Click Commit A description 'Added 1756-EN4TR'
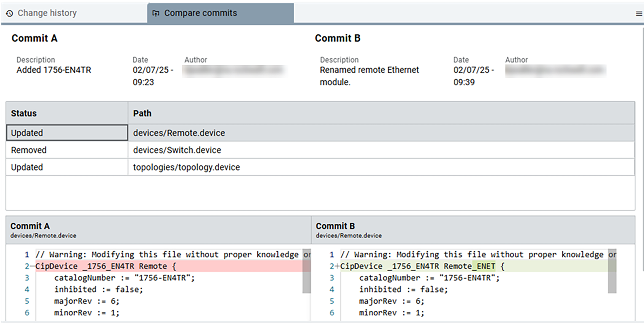Screen dimensions: 644x324 54,70
